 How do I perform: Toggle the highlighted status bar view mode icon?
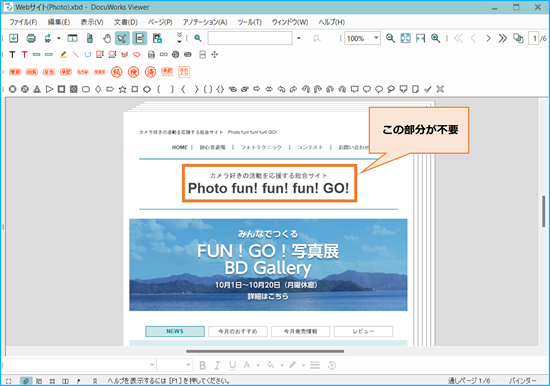[26, 381]
